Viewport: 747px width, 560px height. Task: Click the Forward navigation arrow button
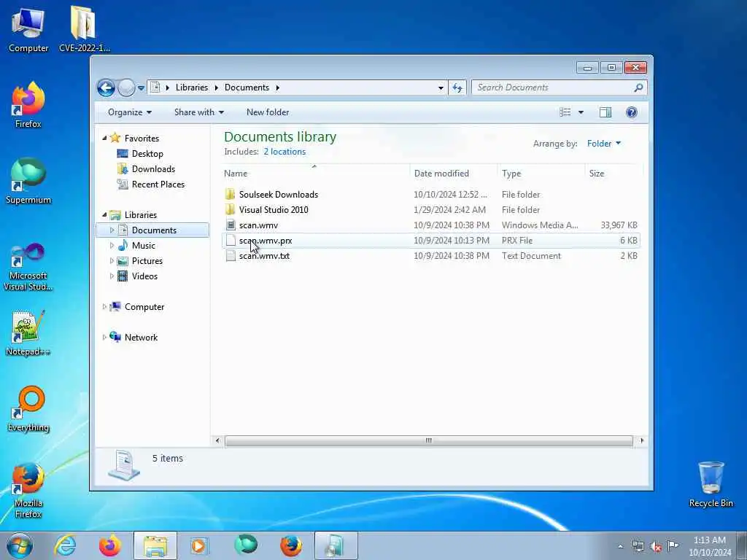point(126,87)
